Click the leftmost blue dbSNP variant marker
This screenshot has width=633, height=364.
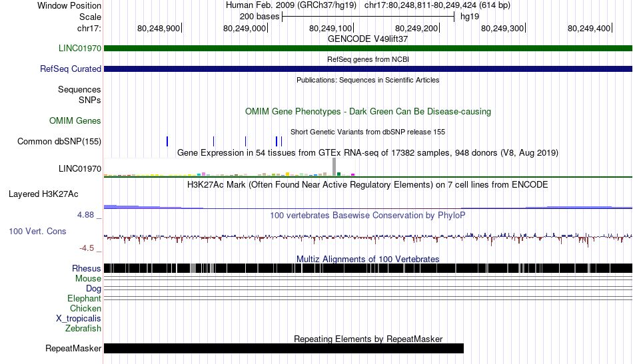pyautogui.click(x=167, y=142)
